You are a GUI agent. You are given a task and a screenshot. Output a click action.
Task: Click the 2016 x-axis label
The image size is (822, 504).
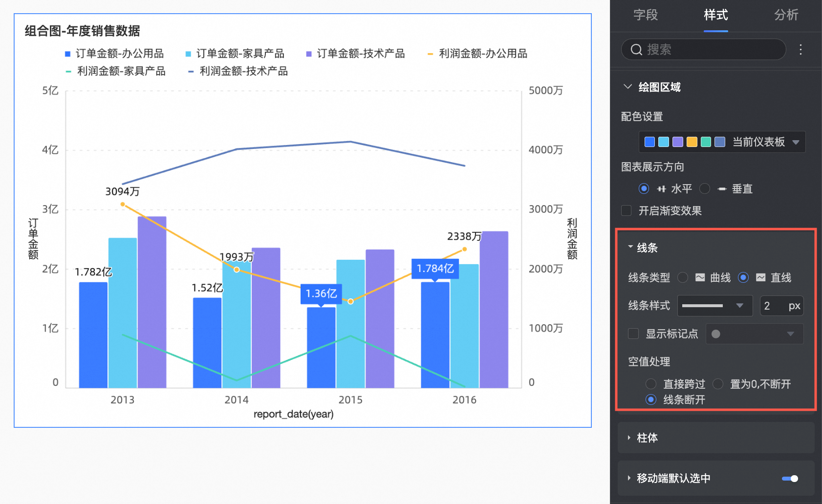pos(464,400)
